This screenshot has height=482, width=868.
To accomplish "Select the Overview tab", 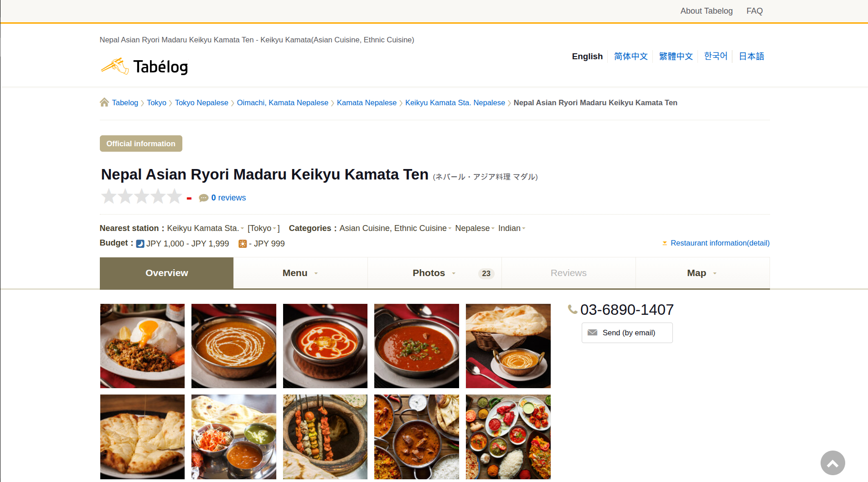I will 166,273.
